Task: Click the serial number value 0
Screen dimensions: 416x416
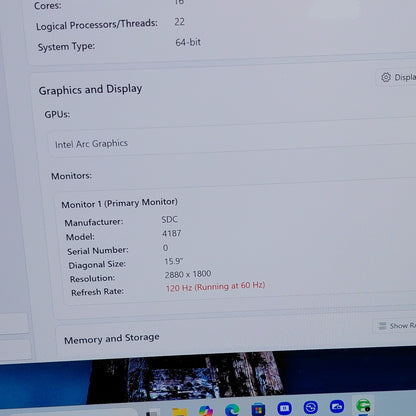Action: coord(165,248)
